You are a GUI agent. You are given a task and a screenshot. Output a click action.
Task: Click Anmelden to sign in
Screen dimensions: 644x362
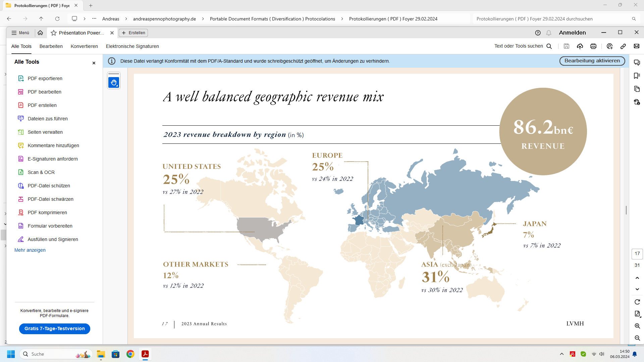point(572,33)
